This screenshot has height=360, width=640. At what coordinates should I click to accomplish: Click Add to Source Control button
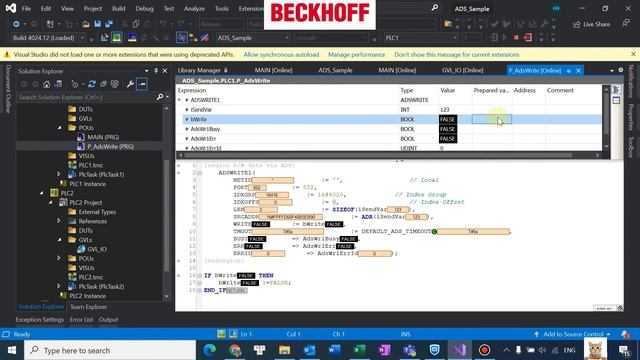point(572,334)
